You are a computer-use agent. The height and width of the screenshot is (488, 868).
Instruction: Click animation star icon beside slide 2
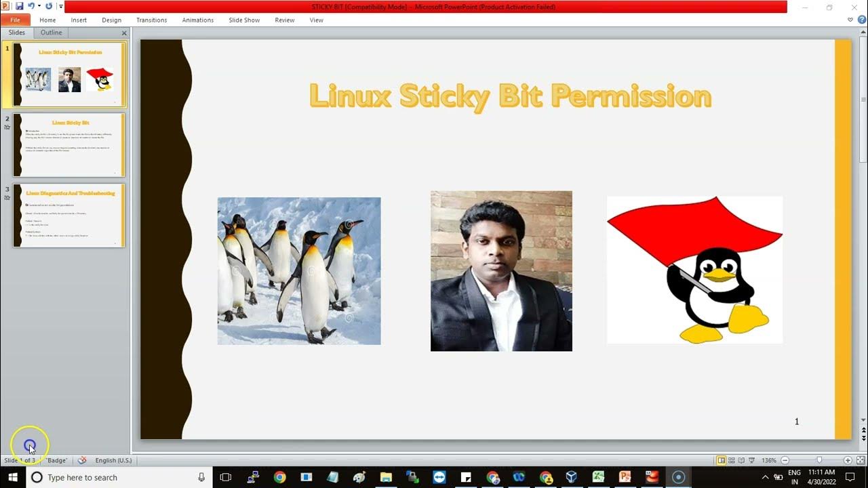coord(7,127)
